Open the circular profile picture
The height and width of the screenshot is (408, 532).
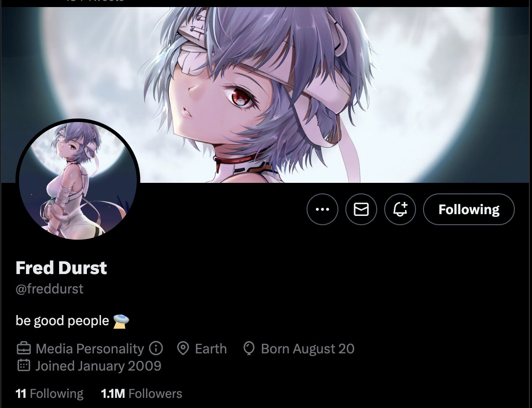click(x=78, y=181)
